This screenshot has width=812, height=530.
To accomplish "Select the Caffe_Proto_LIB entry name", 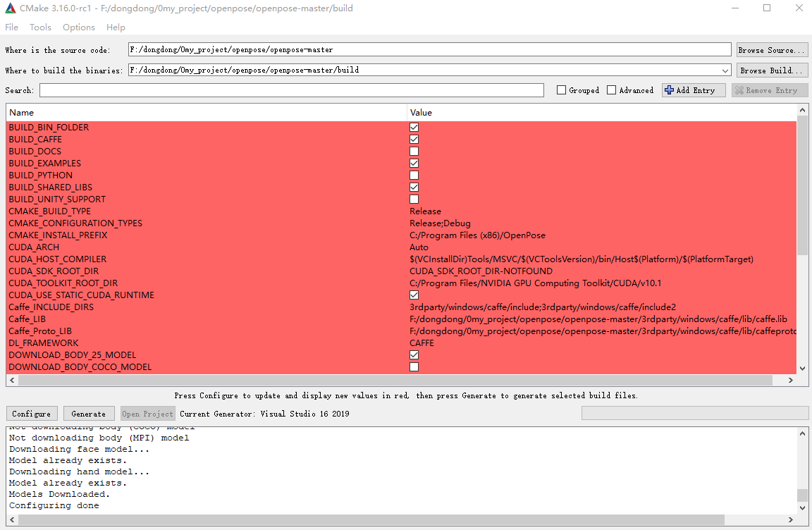I will [x=40, y=331].
